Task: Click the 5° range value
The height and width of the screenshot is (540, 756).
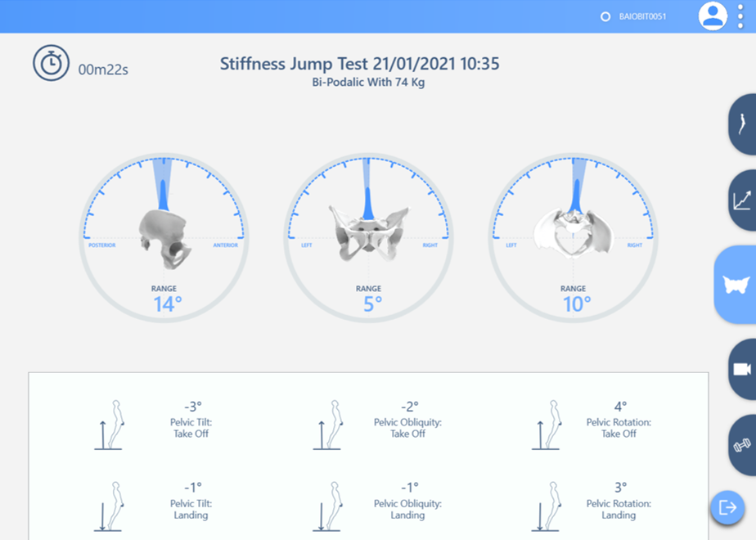Action: [372, 304]
